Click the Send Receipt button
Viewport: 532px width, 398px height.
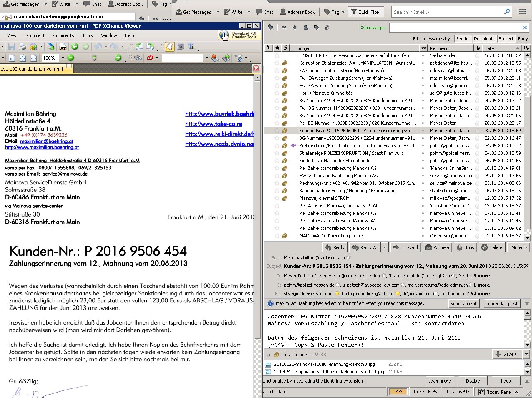(x=463, y=304)
